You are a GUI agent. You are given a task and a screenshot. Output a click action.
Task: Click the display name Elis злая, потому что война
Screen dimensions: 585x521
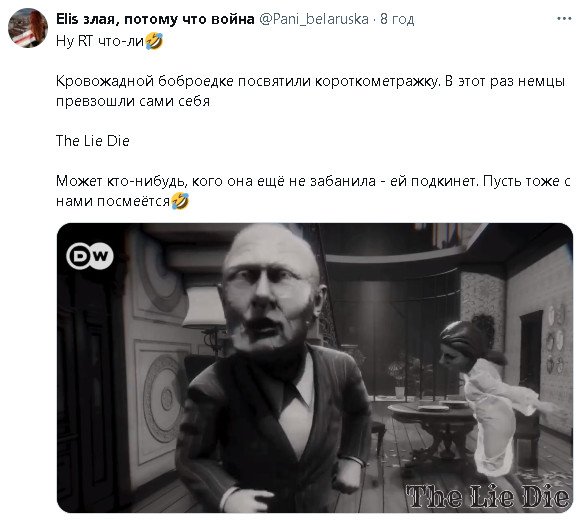click(x=155, y=19)
